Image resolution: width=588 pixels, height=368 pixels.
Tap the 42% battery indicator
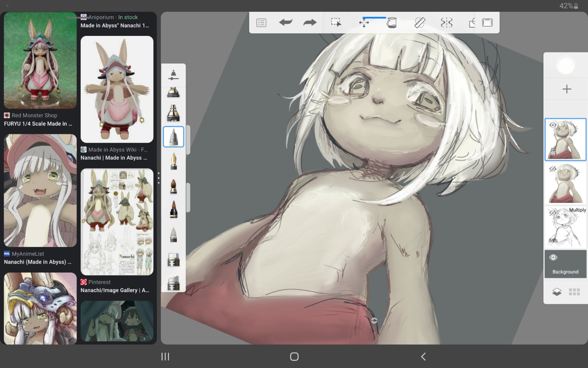click(569, 6)
